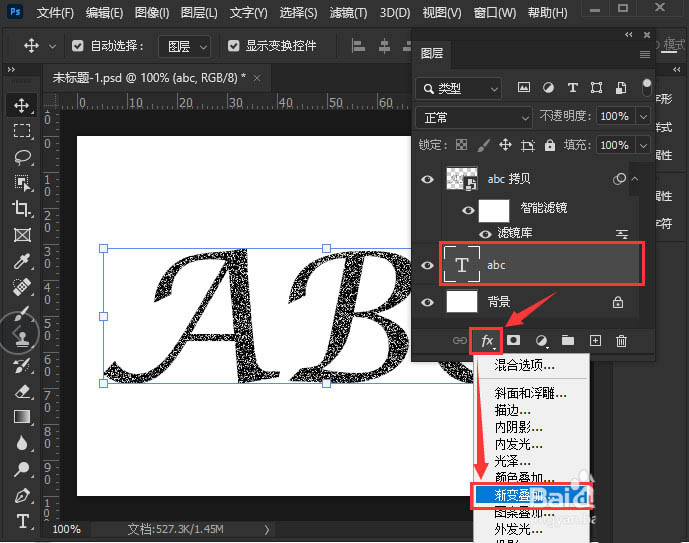Hide the 背景 layer
The height and width of the screenshot is (543, 689).
(427, 303)
